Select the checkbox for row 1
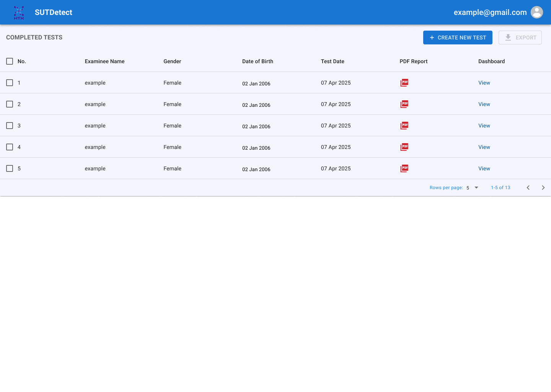The height and width of the screenshot is (392, 551). click(x=10, y=83)
